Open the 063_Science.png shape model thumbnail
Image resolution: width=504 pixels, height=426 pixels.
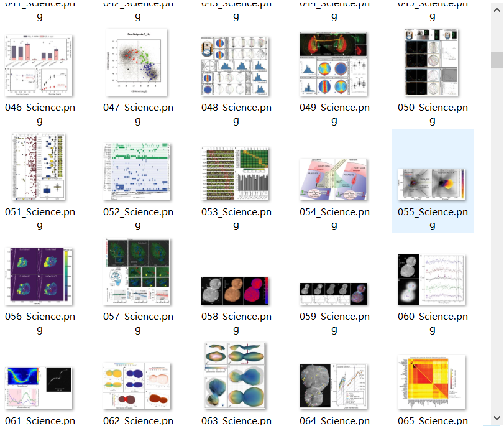pos(235,376)
